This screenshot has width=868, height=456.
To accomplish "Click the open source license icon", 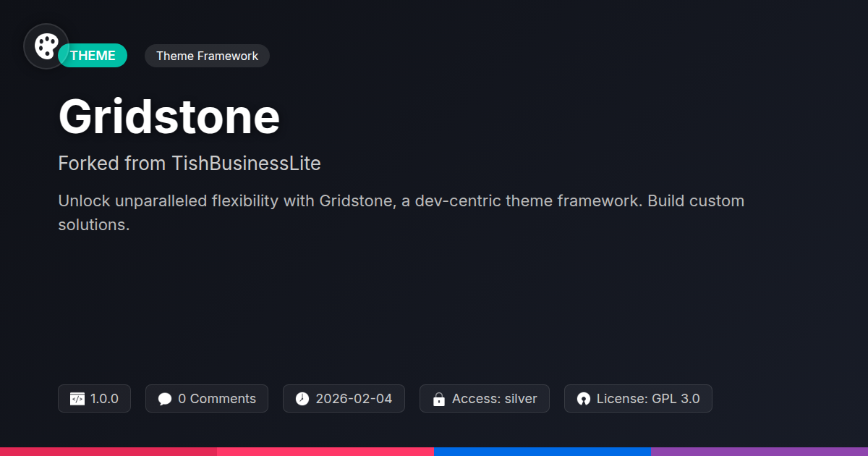I will pos(584,399).
